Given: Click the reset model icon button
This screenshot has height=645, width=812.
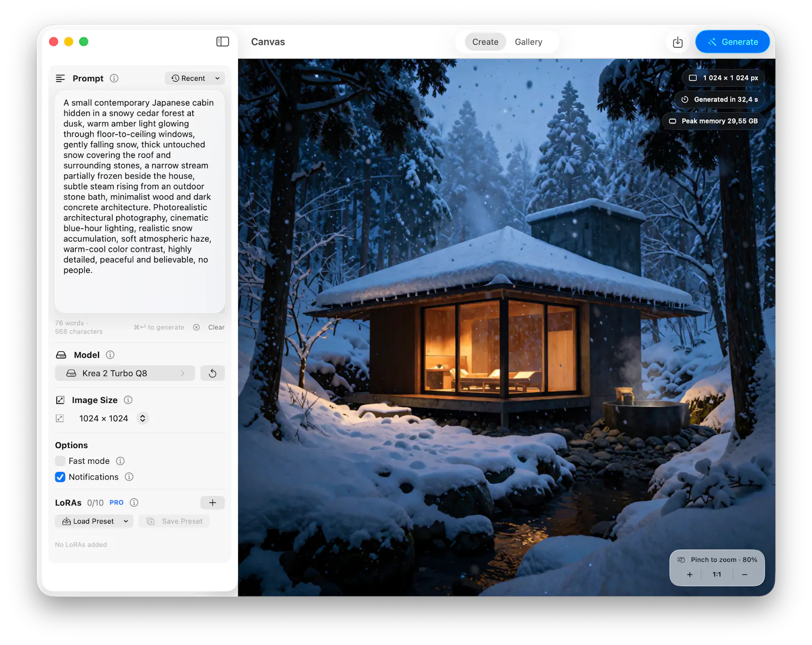Looking at the screenshot, I should pyautogui.click(x=213, y=373).
